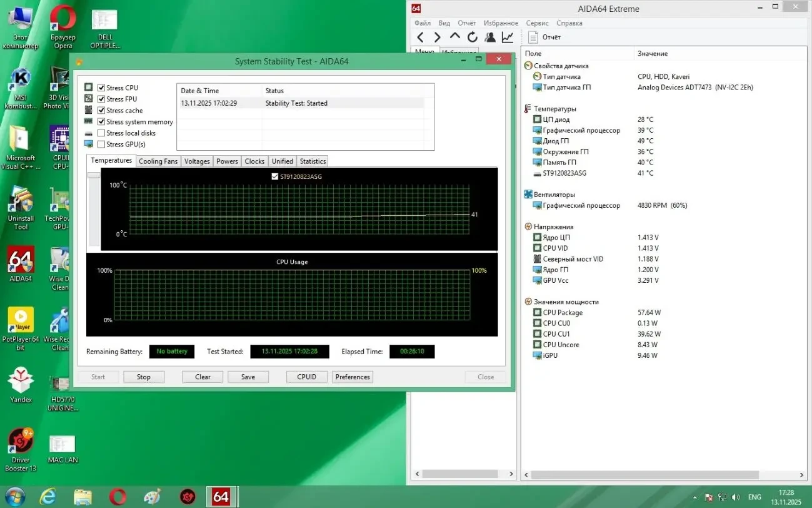Enable the Stress local disks option
The height and width of the screenshot is (508, 812).
click(101, 133)
